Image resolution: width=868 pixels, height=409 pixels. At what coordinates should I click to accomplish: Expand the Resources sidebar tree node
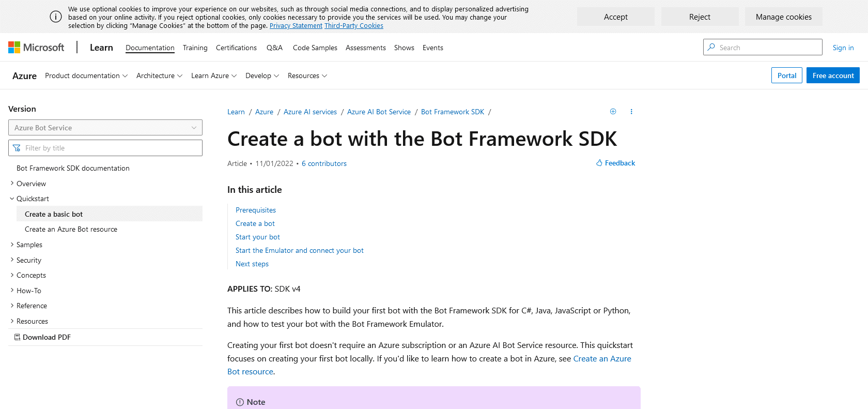pyautogui.click(x=12, y=321)
